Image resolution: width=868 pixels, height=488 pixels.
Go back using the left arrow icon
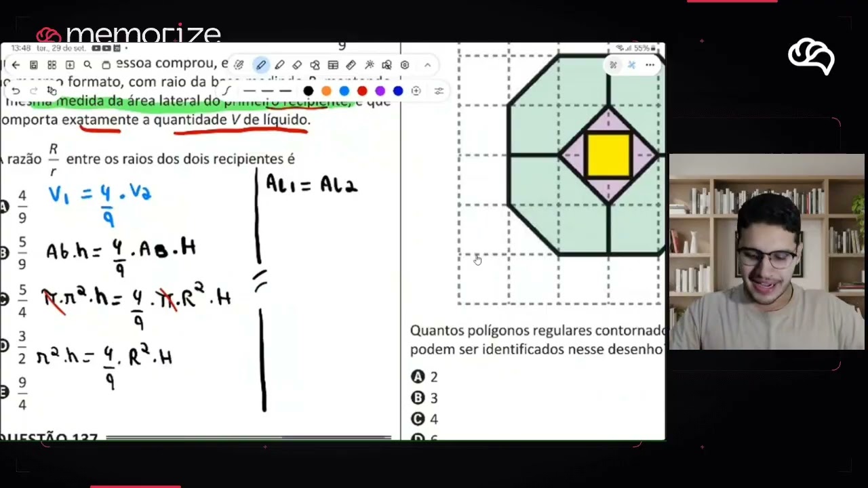point(16,65)
